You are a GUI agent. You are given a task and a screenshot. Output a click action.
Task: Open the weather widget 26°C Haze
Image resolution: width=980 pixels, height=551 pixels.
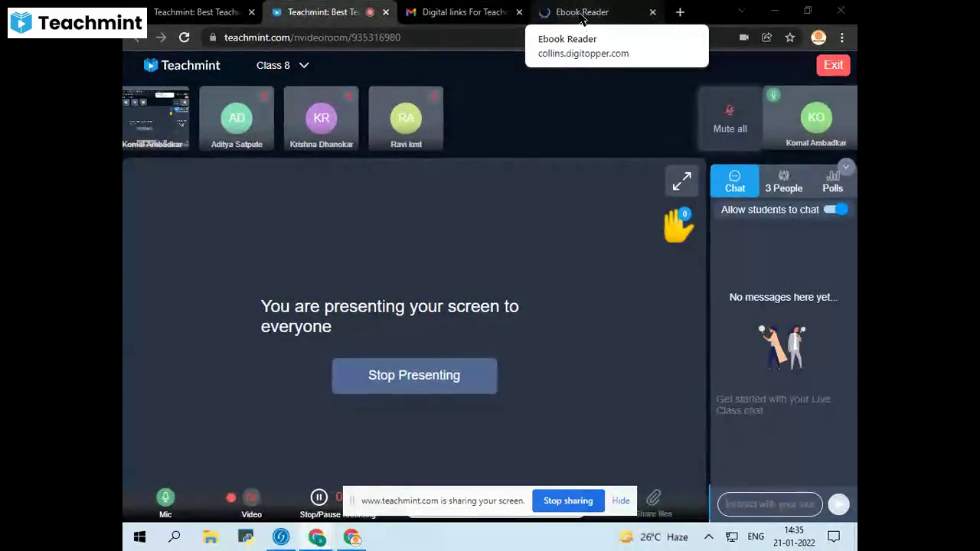coord(653,537)
